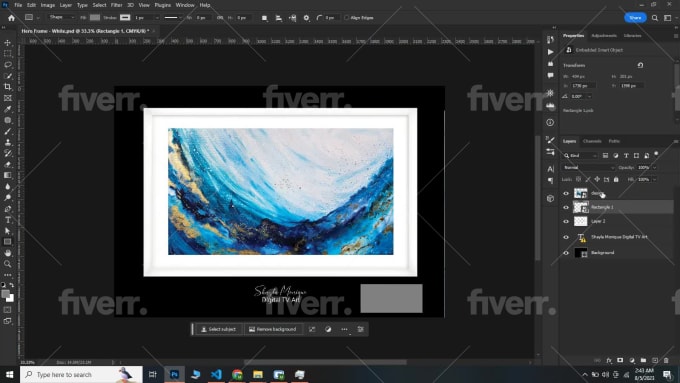This screenshot has height=383, width=680.
Task: Select the Horizontal Type tool
Action: (8, 220)
